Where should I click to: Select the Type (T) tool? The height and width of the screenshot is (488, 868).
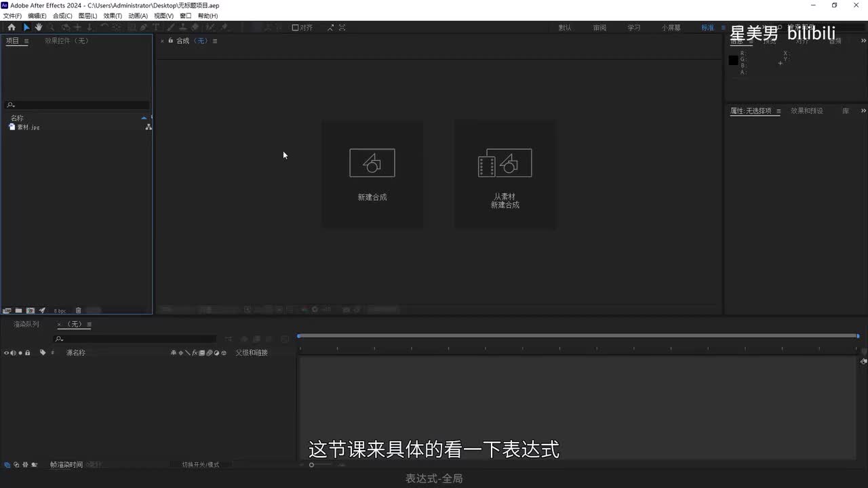click(x=155, y=27)
